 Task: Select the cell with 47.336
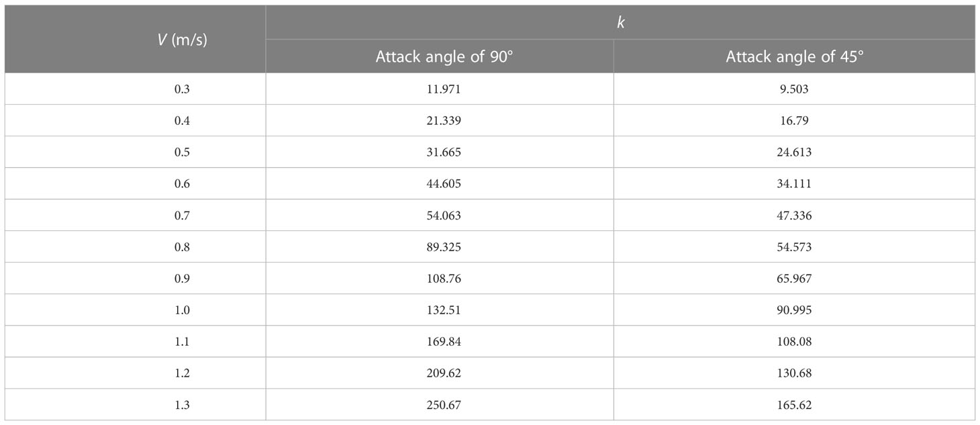coord(795,215)
